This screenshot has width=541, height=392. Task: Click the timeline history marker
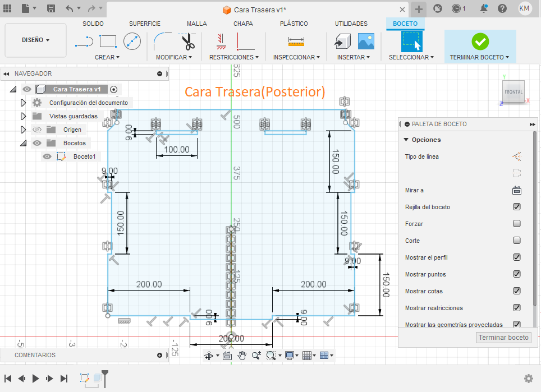pyautogui.click(x=105, y=378)
